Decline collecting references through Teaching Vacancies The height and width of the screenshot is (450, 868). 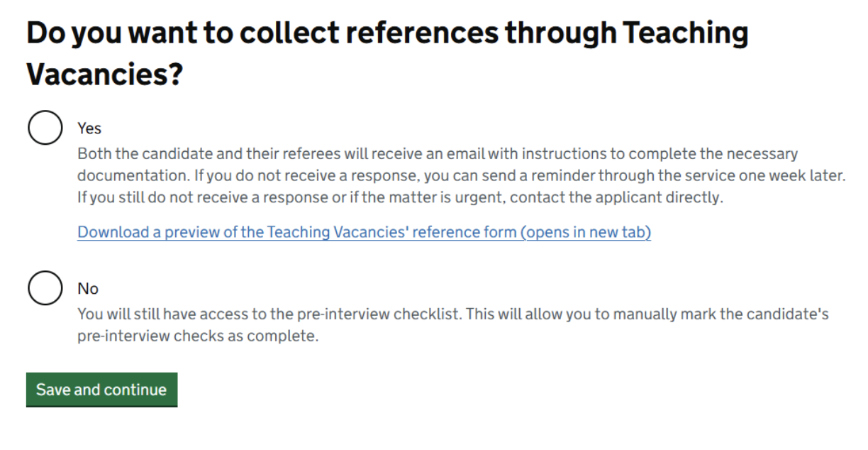(x=45, y=288)
